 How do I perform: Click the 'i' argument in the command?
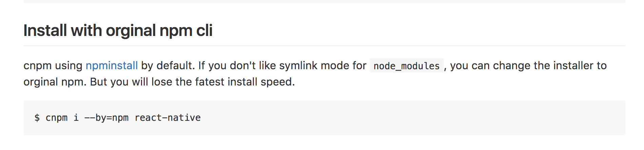point(76,117)
